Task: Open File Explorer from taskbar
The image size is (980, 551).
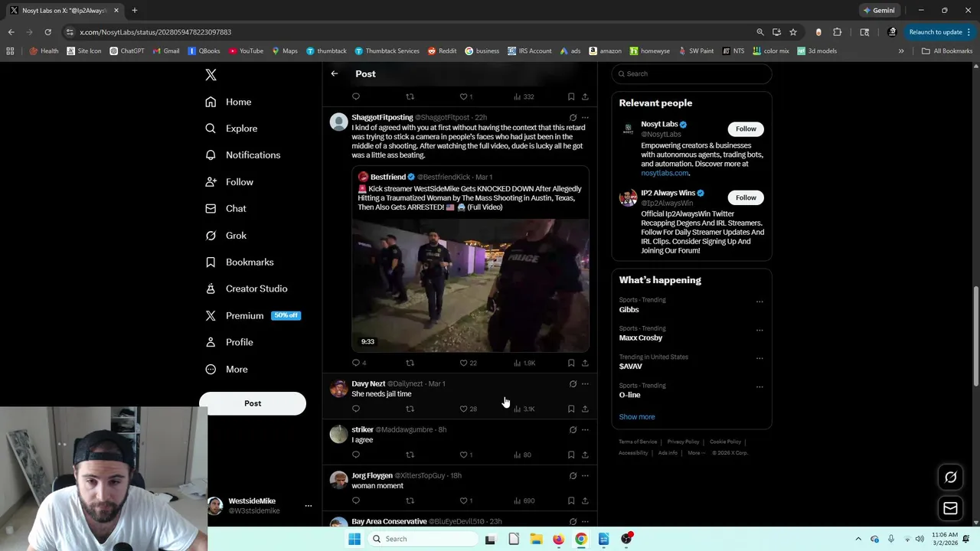Action: click(x=536, y=539)
